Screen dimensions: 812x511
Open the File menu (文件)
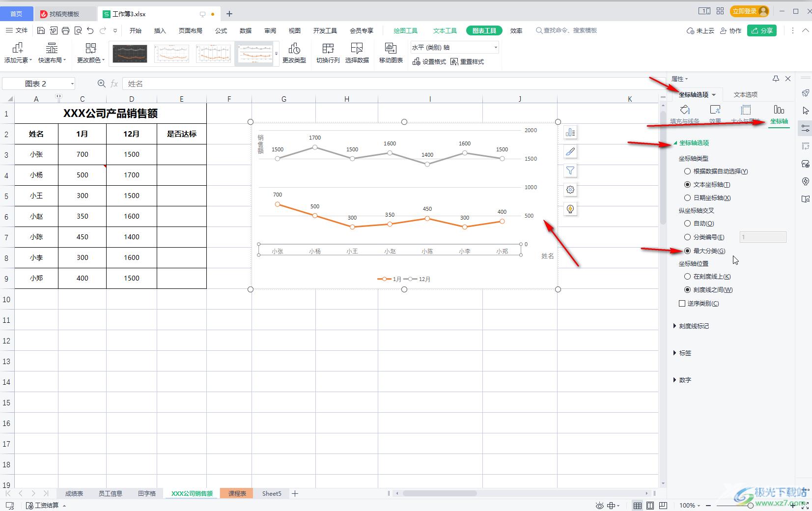click(x=17, y=30)
